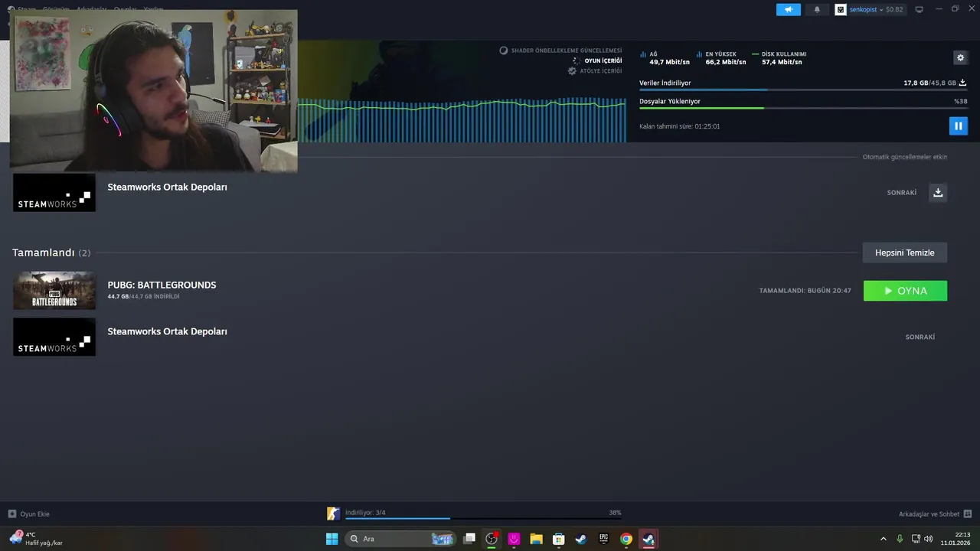
Task: Click the 57,4 Mbit/sn disk usage value
Action: (x=782, y=62)
